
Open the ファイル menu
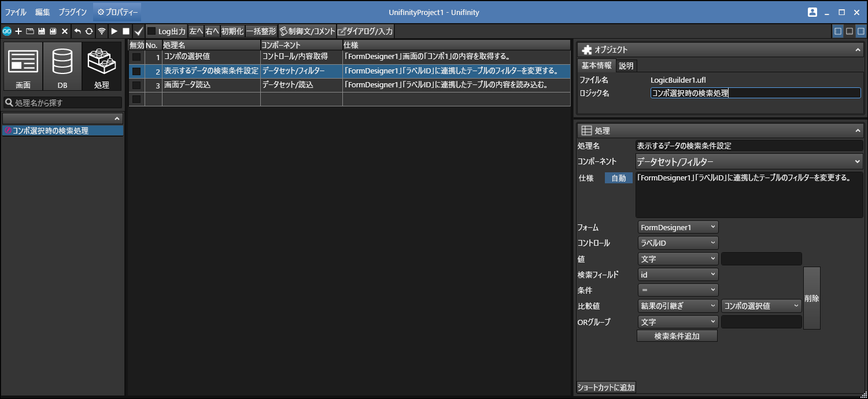click(16, 12)
